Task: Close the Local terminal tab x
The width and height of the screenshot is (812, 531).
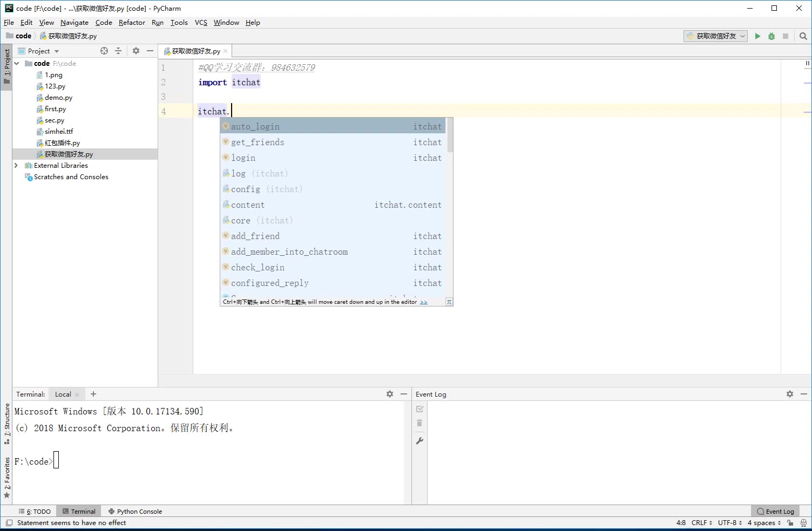Action: 77,394
